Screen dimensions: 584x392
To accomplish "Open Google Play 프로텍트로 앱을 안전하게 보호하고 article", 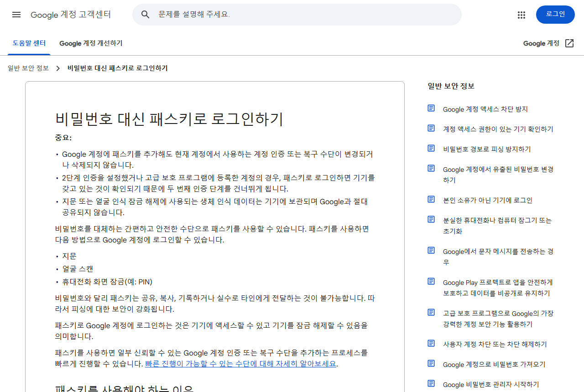I will coord(498,288).
